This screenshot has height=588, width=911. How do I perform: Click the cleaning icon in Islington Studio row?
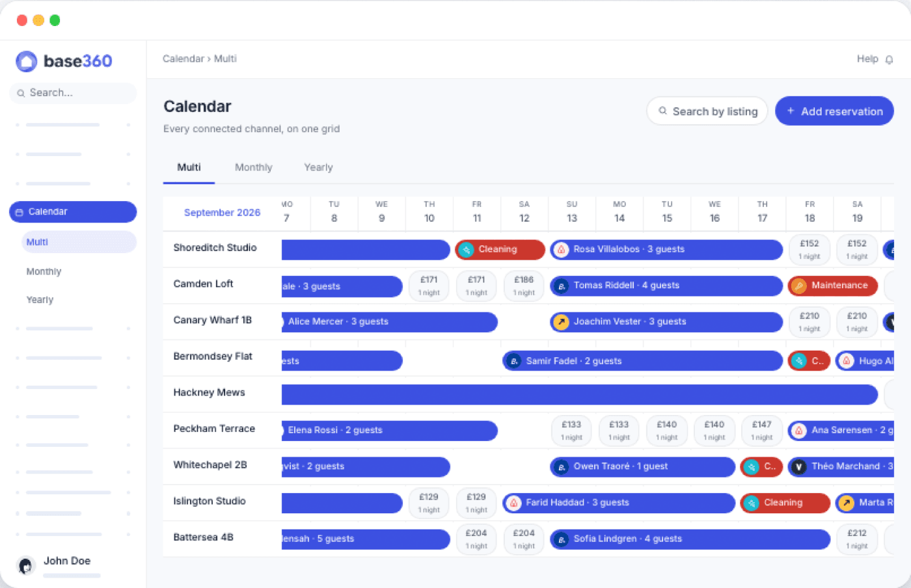[752, 503]
